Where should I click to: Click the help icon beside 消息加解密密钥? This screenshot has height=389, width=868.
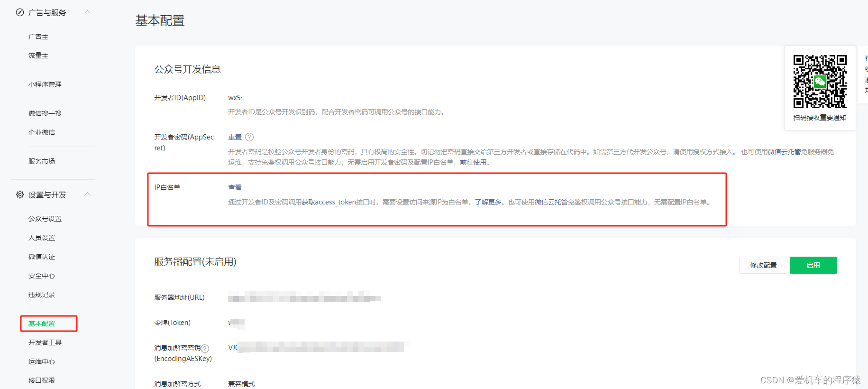click(x=205, y=348)
